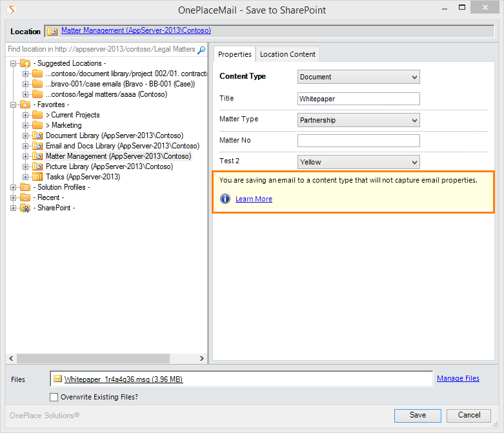Click the Save button
Viewport: 504px width, 433px height.
418,416
